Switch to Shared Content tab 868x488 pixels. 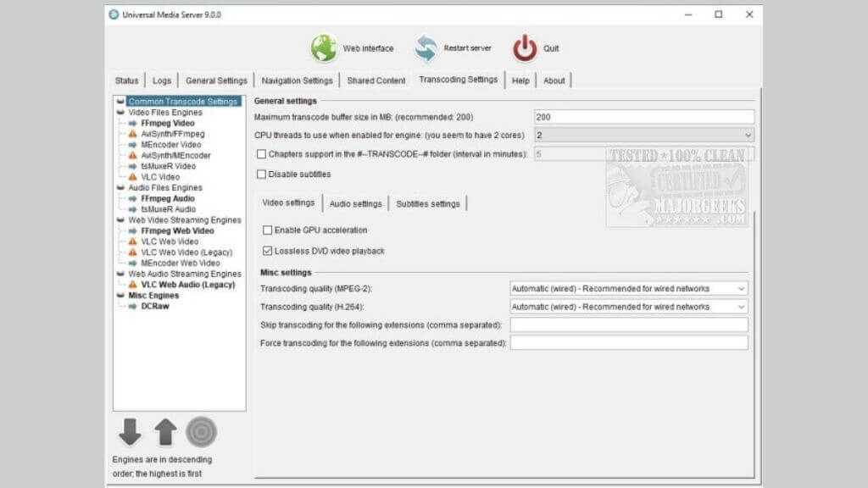pyautogui.click(x=376, y=80)
